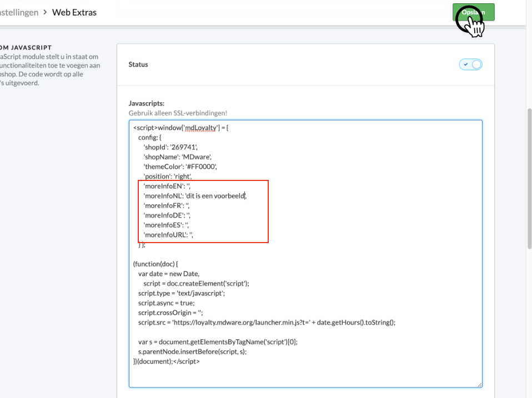Click the script.src loyalty.mdware.org line

point(267,323)
